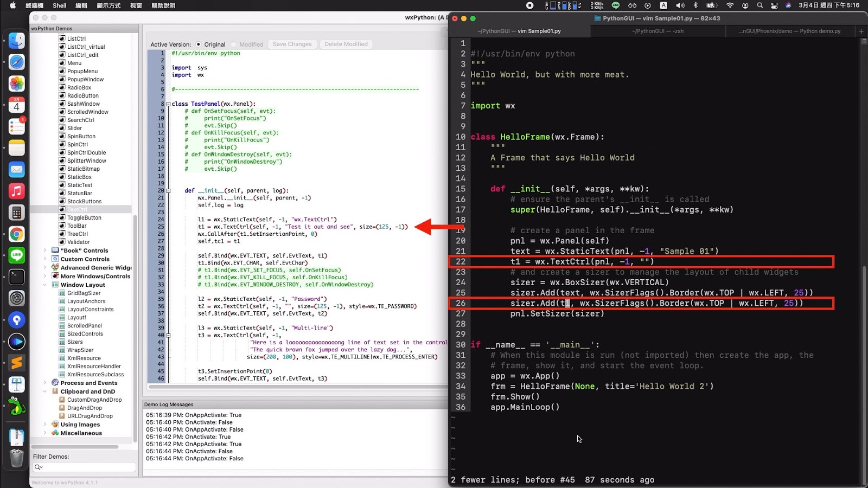Viewport: 868px width, 488px height.
Task: Click the Siri icon in the menu bar
Action: click(x=788, y=5)
